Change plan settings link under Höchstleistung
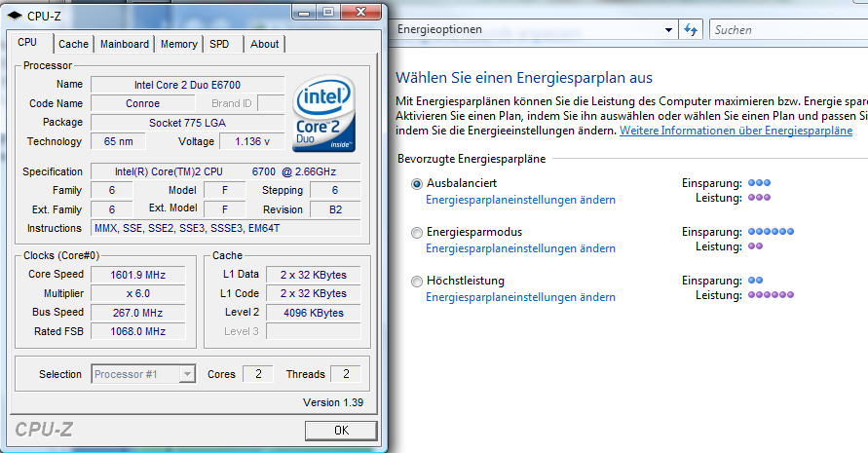 pos(520,297)
